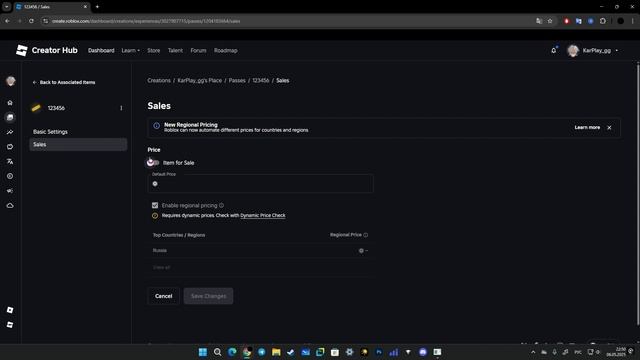Click the Learn more button in banner
This screenshot has width=640, height=360.
tap(587, 127)
